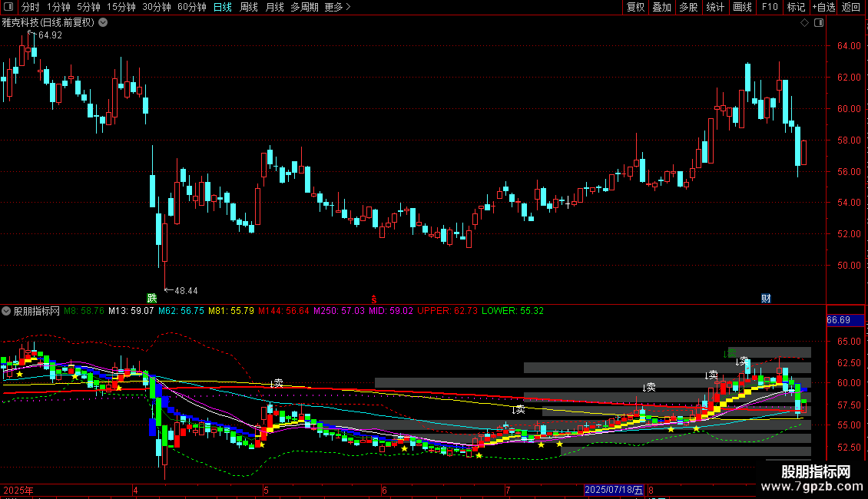The width and height of the screenshot is (868, 499).
Task: Select the 日线 daily tab
Action: point(223,7)
